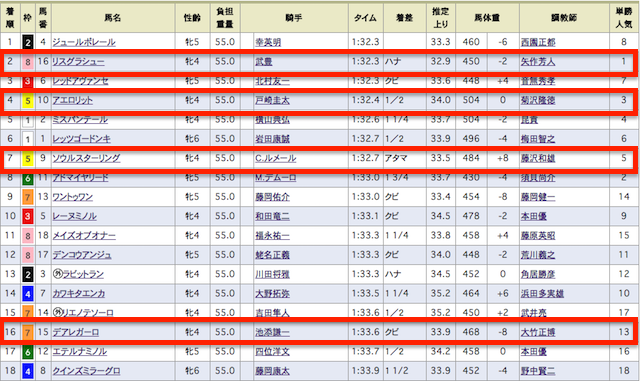Open レッツゴードンキ horse page

[81, 139]
